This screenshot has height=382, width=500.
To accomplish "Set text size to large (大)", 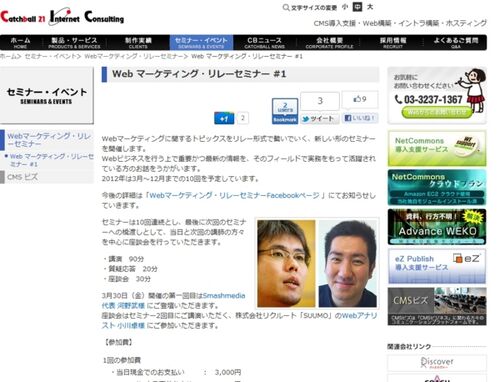I will [370, 7].
